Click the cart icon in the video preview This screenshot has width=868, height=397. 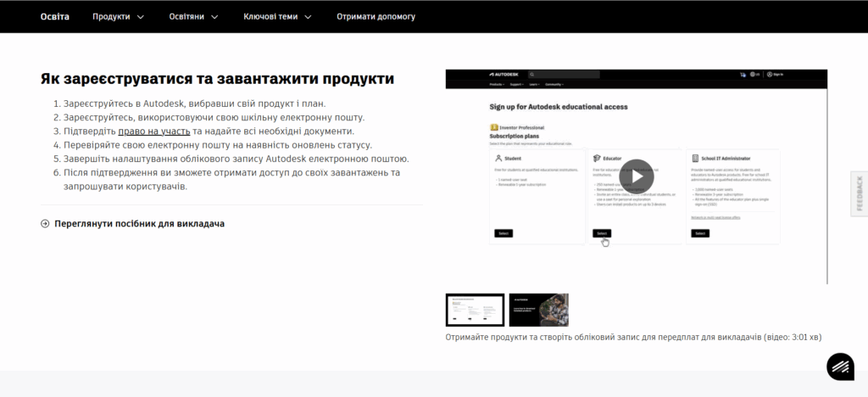[743, 75]
